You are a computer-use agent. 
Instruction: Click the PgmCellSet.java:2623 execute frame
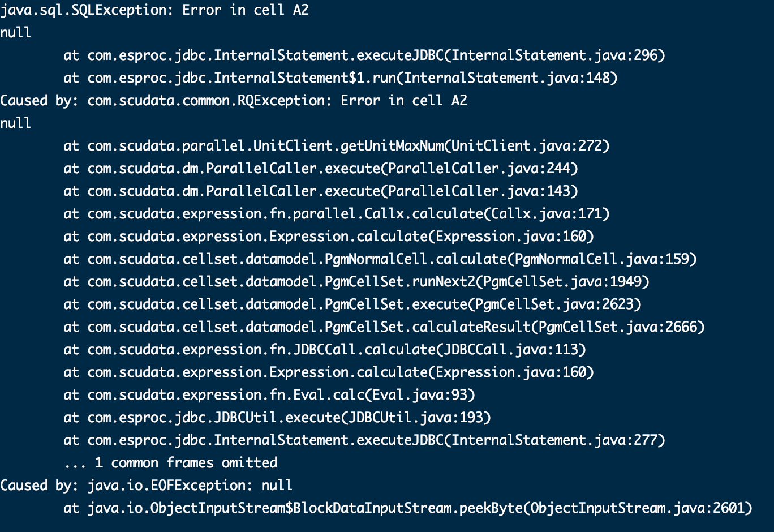click(x=352, y=304)
